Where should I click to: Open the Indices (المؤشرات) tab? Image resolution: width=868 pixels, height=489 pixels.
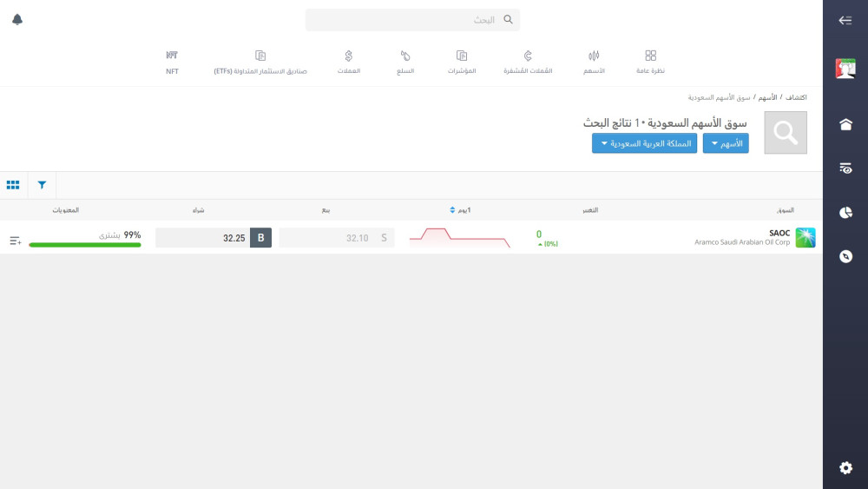[x=462, y=63]
